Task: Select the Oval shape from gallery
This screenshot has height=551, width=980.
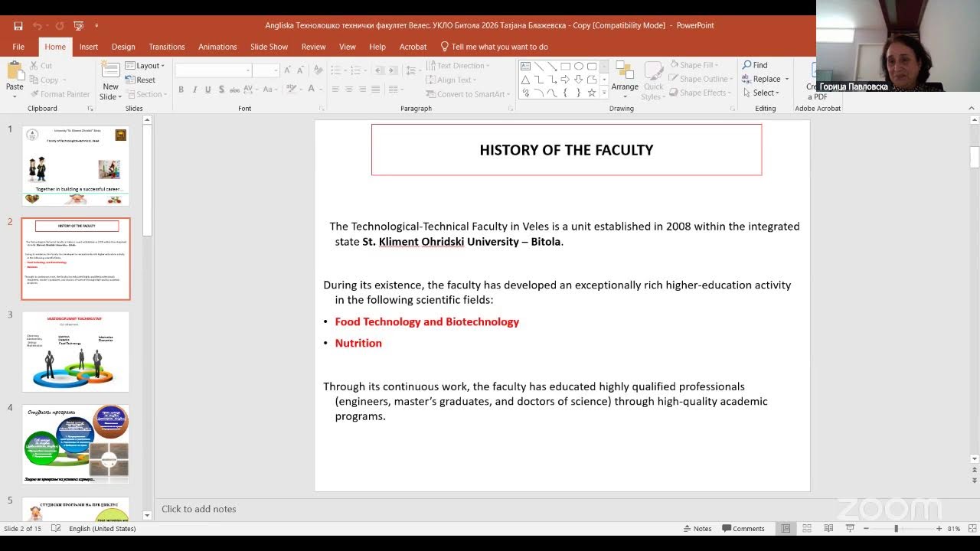Action: 579,67
